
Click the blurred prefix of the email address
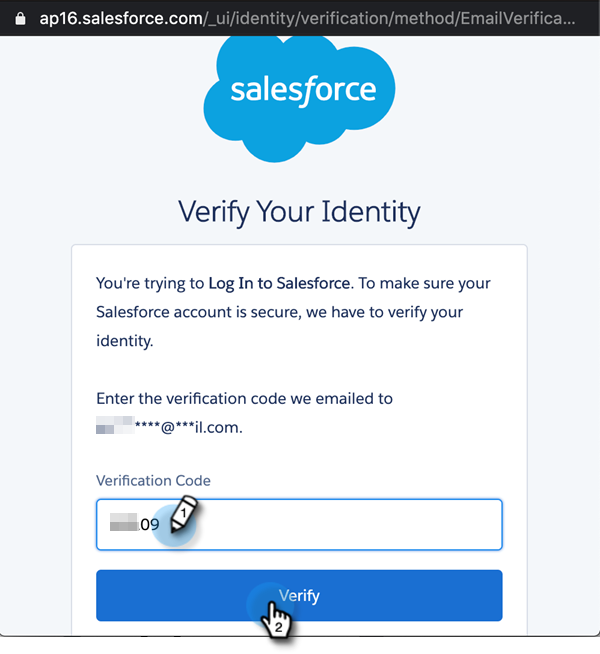pos(114,428)
